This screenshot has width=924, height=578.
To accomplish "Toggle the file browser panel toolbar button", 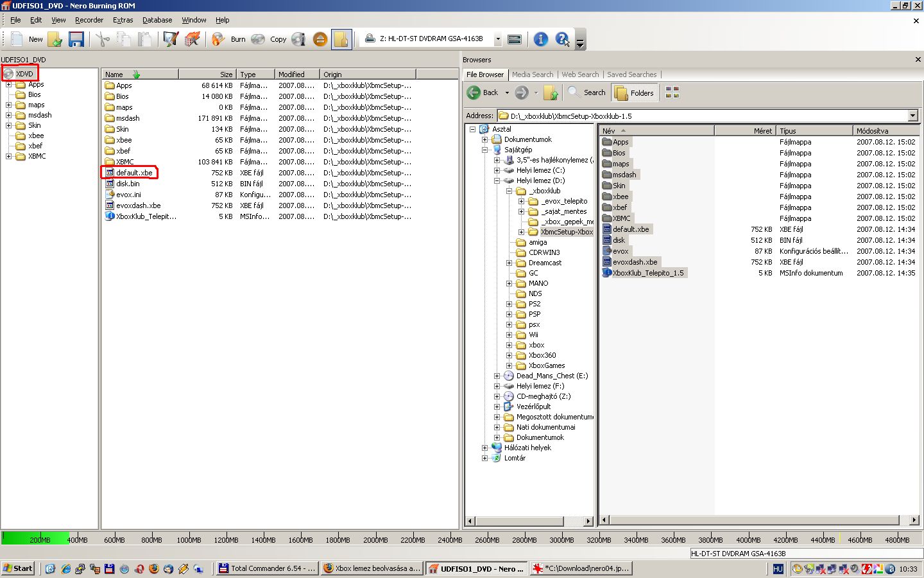I will 341,39.
